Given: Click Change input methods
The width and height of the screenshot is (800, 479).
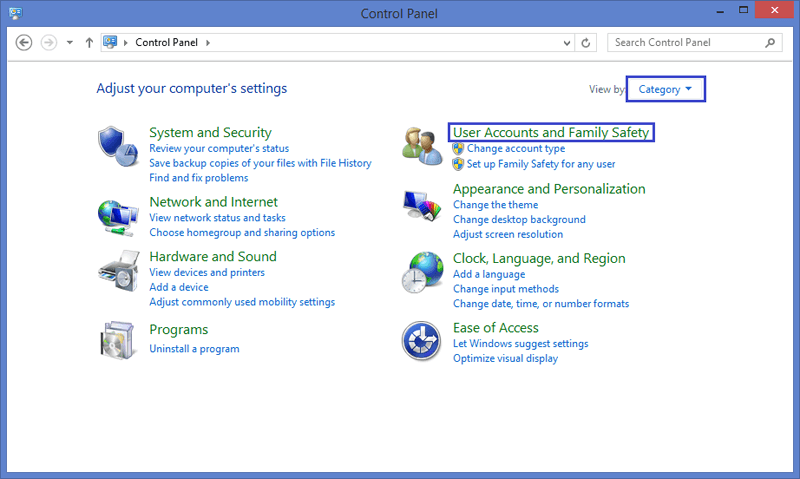Looking at the screenshot, I should point(506,289).
